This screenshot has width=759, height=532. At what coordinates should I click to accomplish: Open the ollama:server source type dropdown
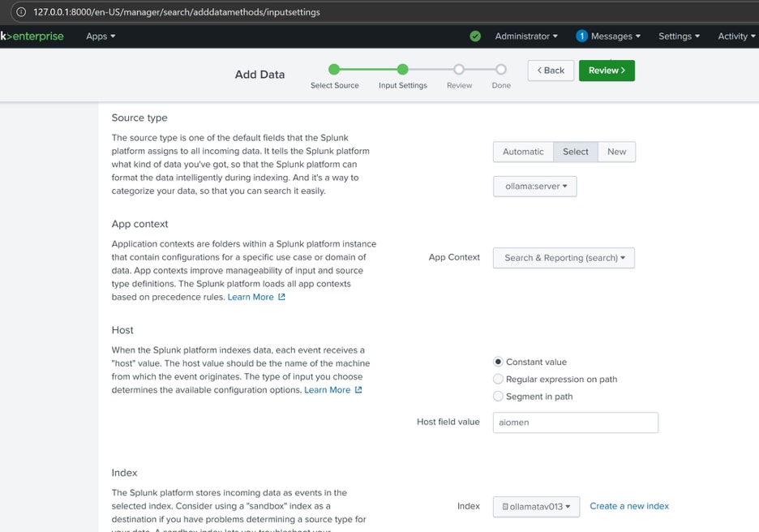pos(534,186)
